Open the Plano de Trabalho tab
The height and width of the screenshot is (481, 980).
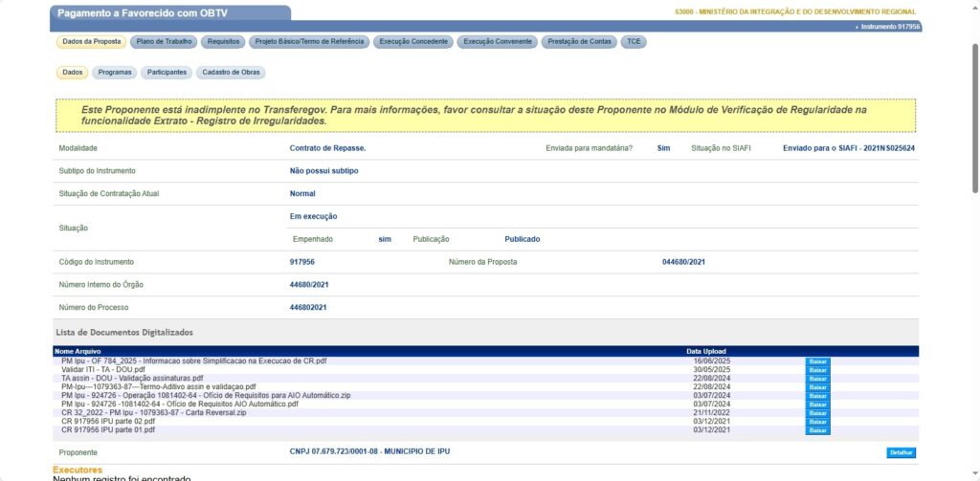point(164,42)
